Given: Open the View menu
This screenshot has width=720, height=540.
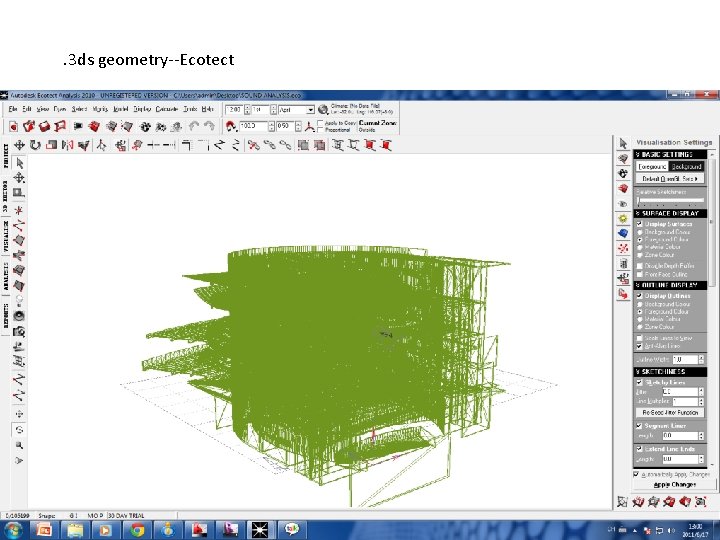Looking at the screenshot, I should pos(43,109).
